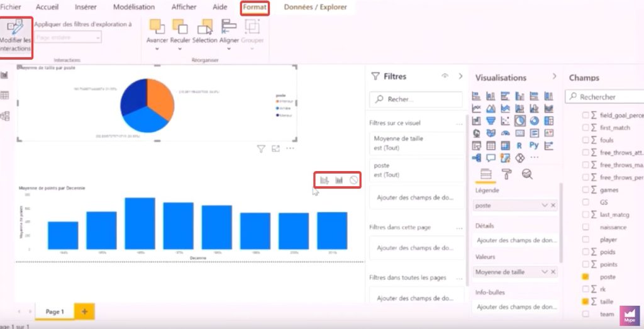Select the slicer visualization

477,145
